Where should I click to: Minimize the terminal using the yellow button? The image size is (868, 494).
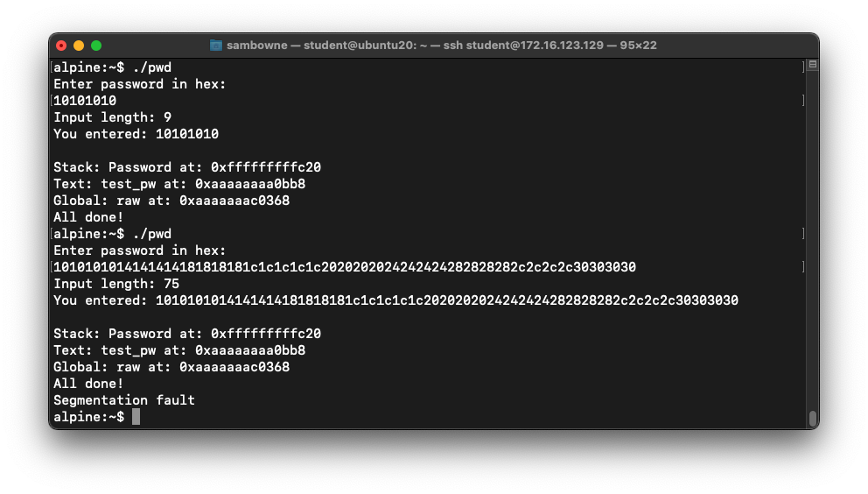tap(79, 46)
